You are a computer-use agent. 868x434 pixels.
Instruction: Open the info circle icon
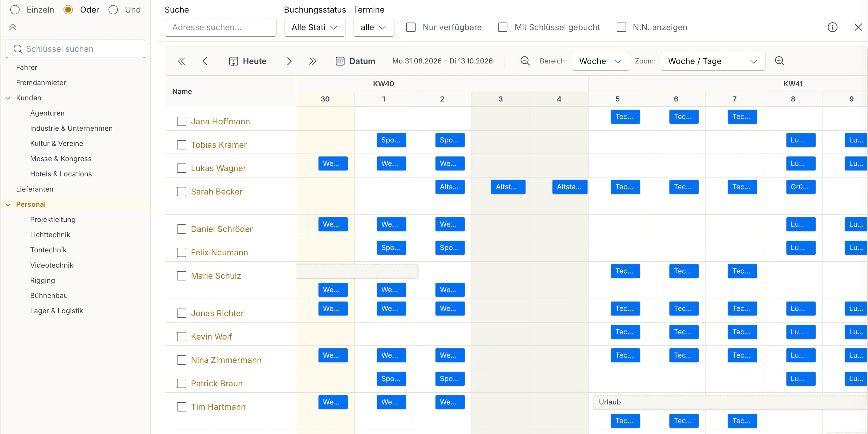pos(832,27)
